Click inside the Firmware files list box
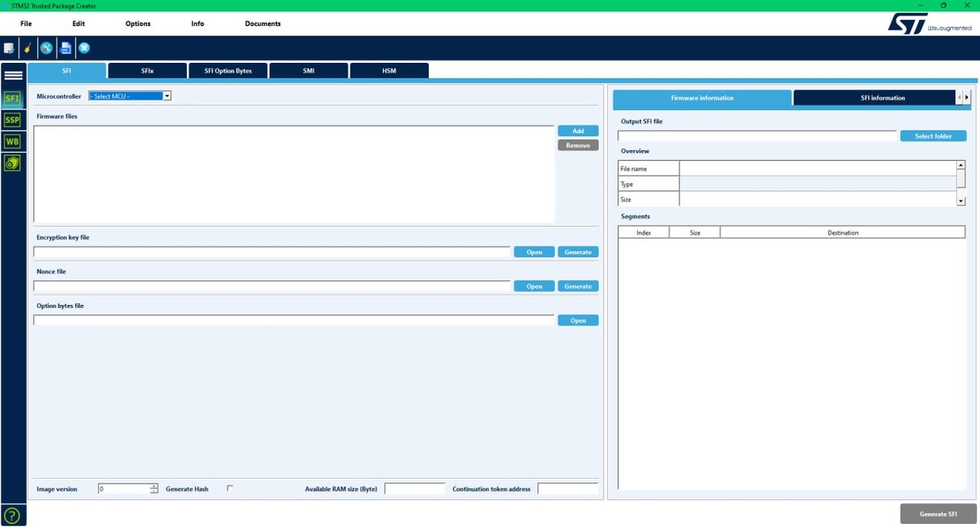This screenshot has height=527, width=980. [x=294, y=174]
